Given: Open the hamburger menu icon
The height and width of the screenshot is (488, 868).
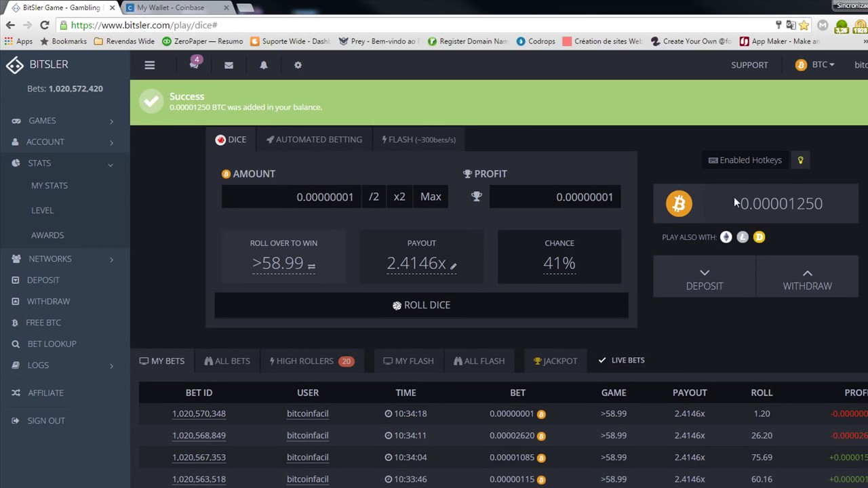Looking at the screenshot, I should tap(150, 65).
